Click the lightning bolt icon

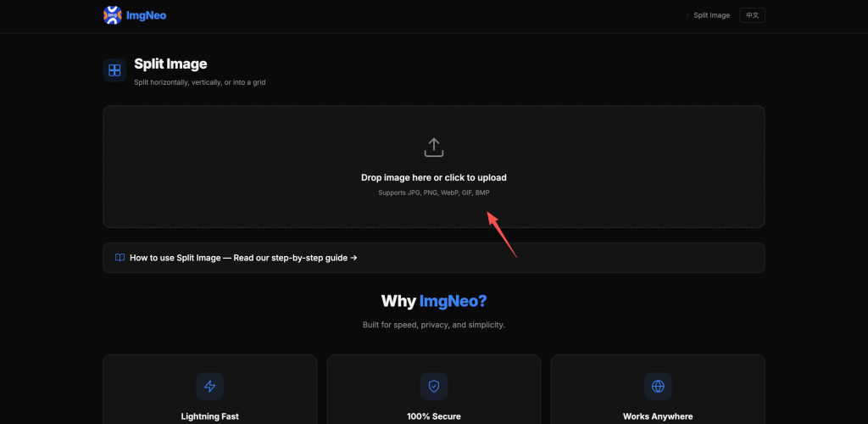(x=210, y=387)
